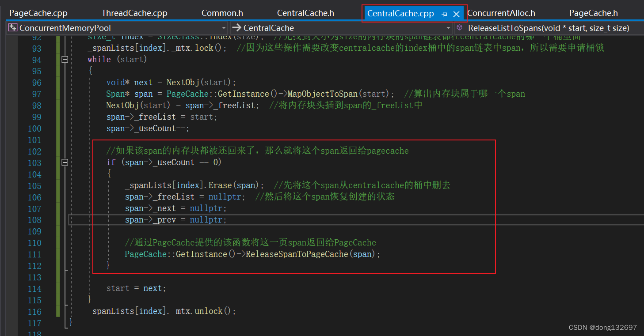Click 'start = next;' on line 114
This screenshot has width=644, height=336.
(136, 288)
